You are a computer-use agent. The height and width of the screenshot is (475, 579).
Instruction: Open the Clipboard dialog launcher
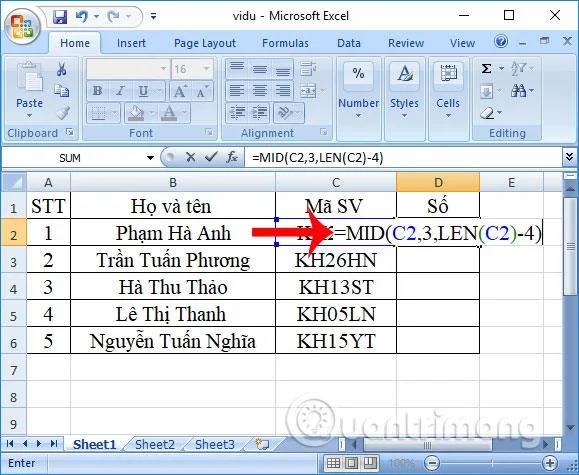69,132
